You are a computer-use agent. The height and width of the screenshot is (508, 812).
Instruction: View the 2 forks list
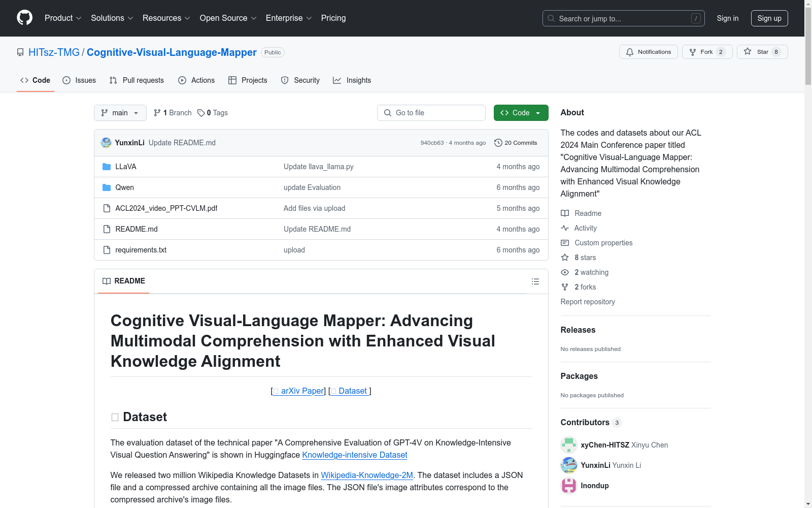579,287
